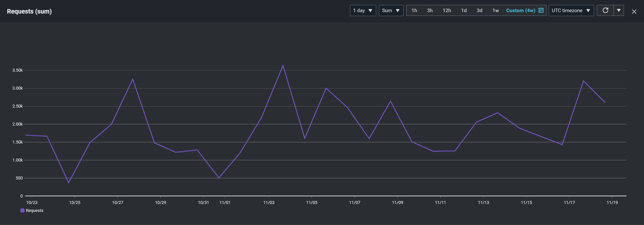Click Custom (4w) range button

[x=520, y=11]
